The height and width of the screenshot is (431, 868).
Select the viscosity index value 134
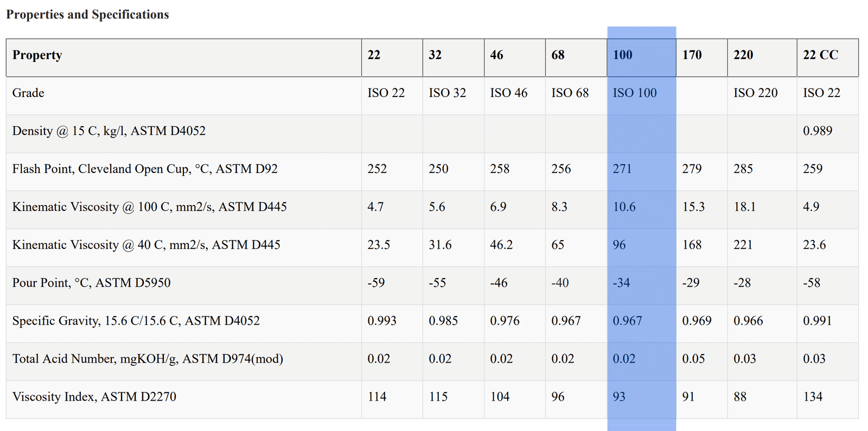[813, 396]
